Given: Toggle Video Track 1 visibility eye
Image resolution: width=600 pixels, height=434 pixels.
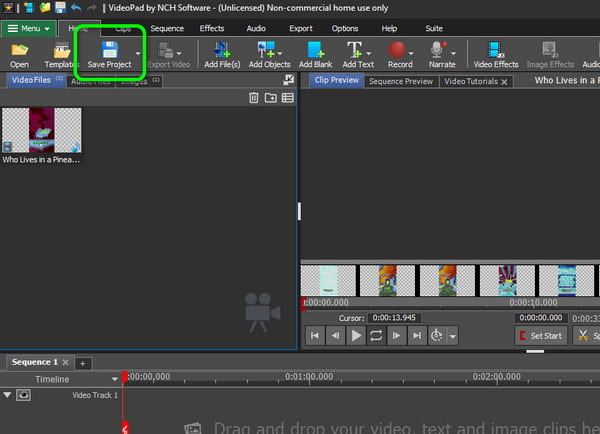Looking at the screenshot, I should pos(23,395).
